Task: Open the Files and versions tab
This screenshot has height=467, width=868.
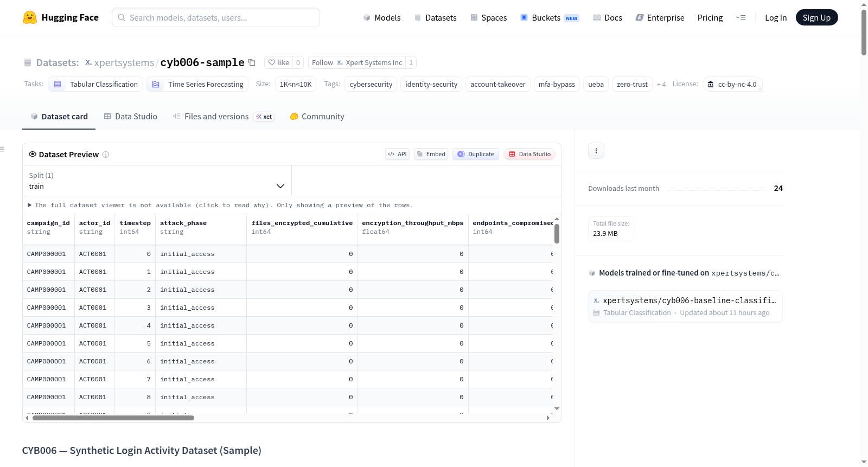Action: point(224,117)
